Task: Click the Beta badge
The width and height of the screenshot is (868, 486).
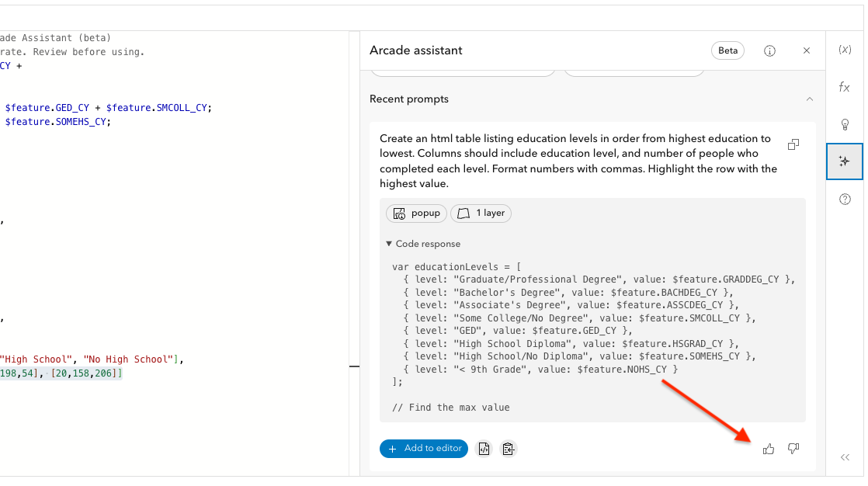Action: [x=727, y=50]
